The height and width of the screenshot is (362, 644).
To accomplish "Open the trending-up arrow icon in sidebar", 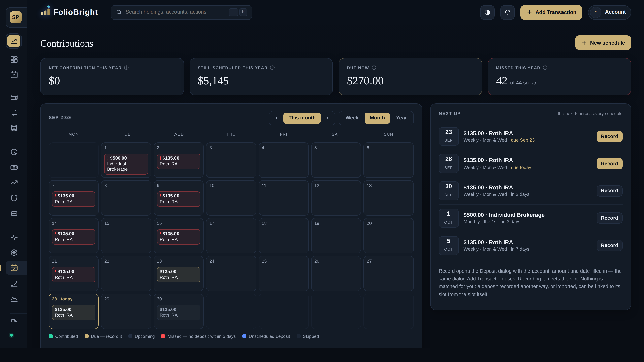I will tap(14, 183).
